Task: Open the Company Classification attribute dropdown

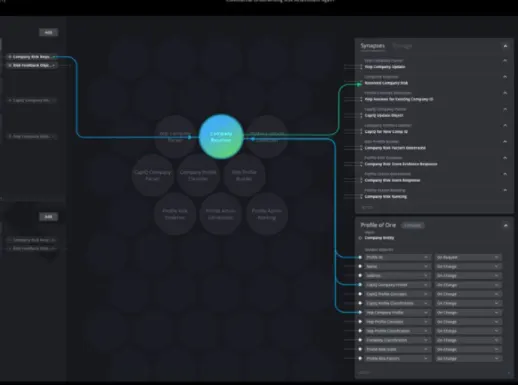Action: tap(397, 340)
